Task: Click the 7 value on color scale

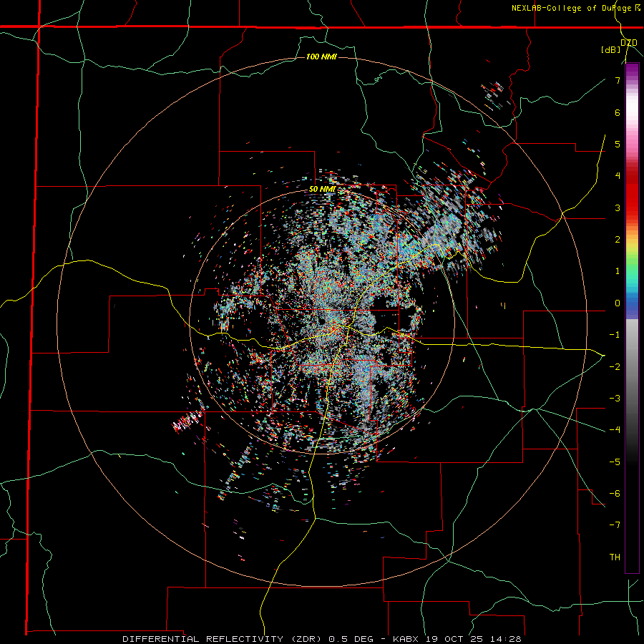Action: click(x=618, y=80)
